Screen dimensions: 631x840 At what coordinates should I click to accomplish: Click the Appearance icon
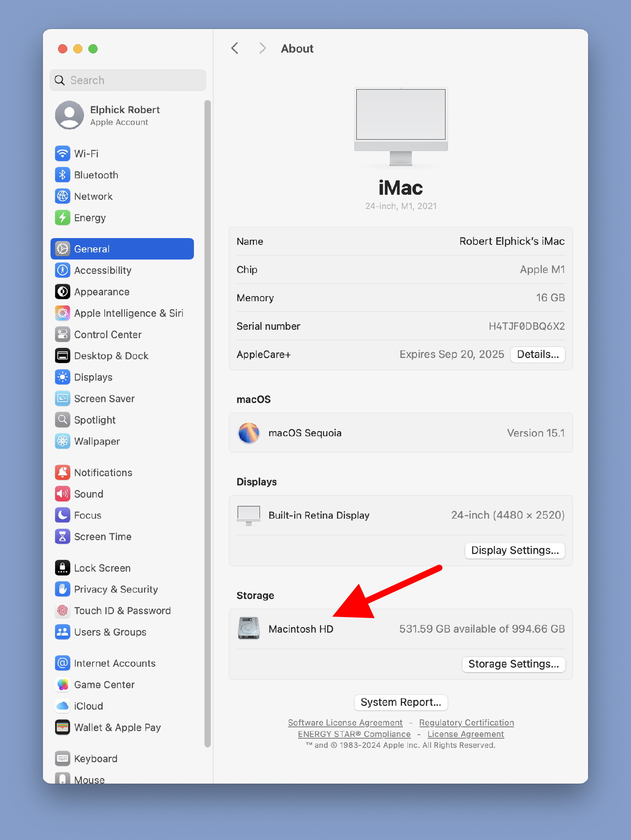click(x=63, y=292)
